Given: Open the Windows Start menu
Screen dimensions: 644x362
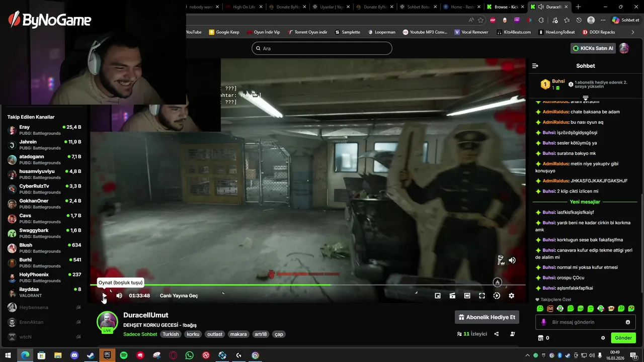Looking at the screenshot, I should coord(8,355).
